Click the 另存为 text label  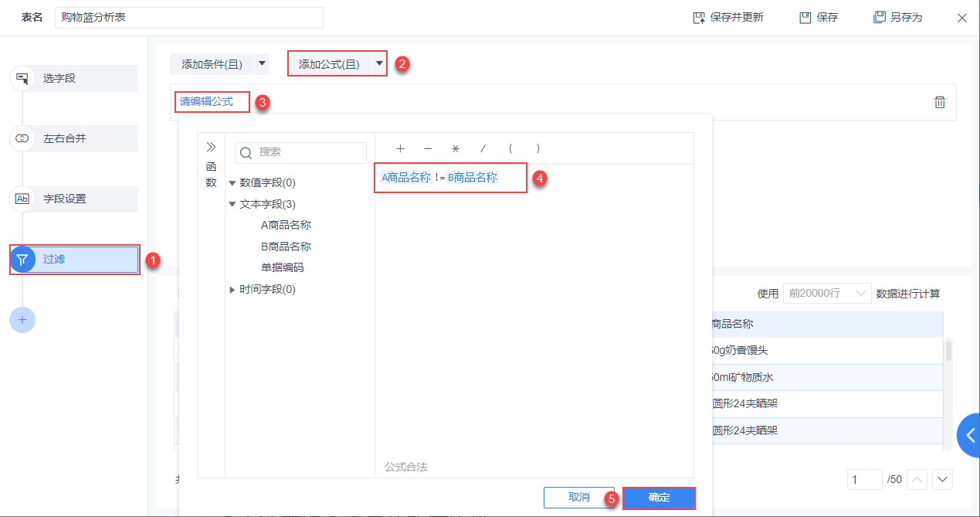pyautogui.click(x=906, y=17)
